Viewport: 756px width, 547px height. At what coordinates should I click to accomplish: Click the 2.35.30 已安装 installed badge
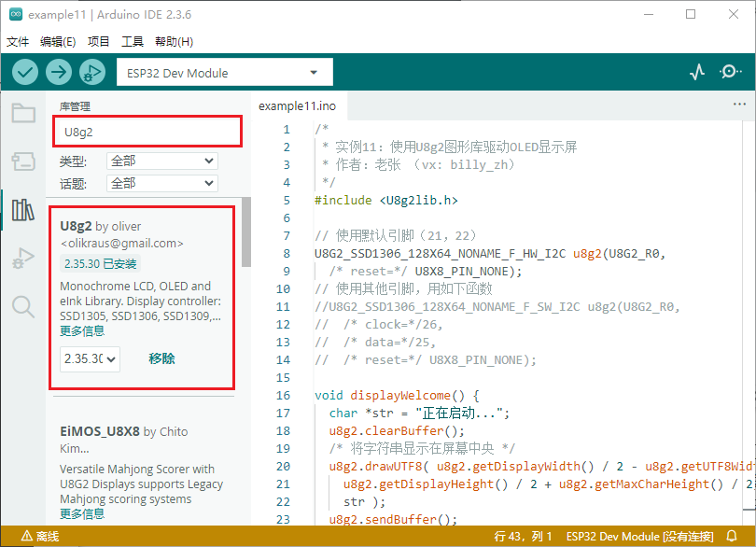pyautogui.click(x=100, y=264)
